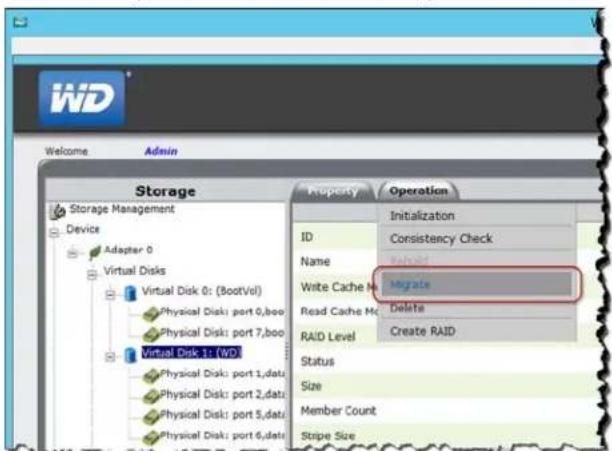612x451 pixels.
Task: Select Adapter 0 in the tree
Action: (x=128, y=250)
